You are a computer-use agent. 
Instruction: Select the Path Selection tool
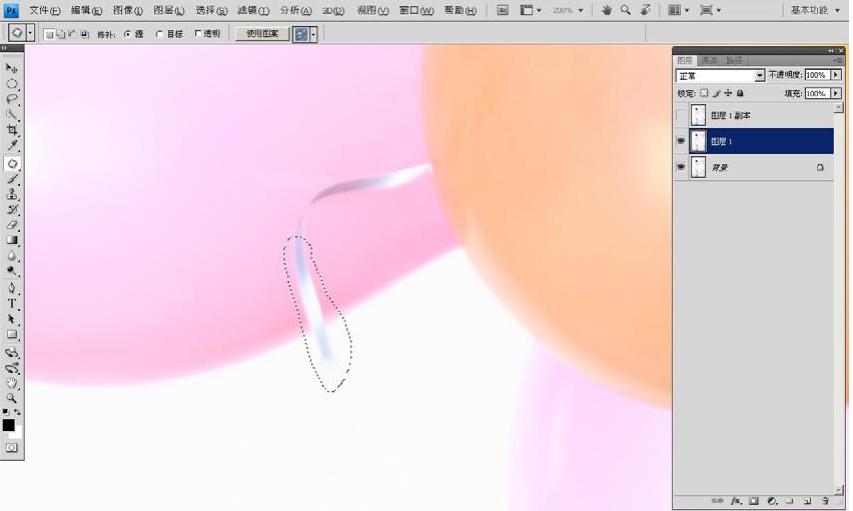(11, 319)
